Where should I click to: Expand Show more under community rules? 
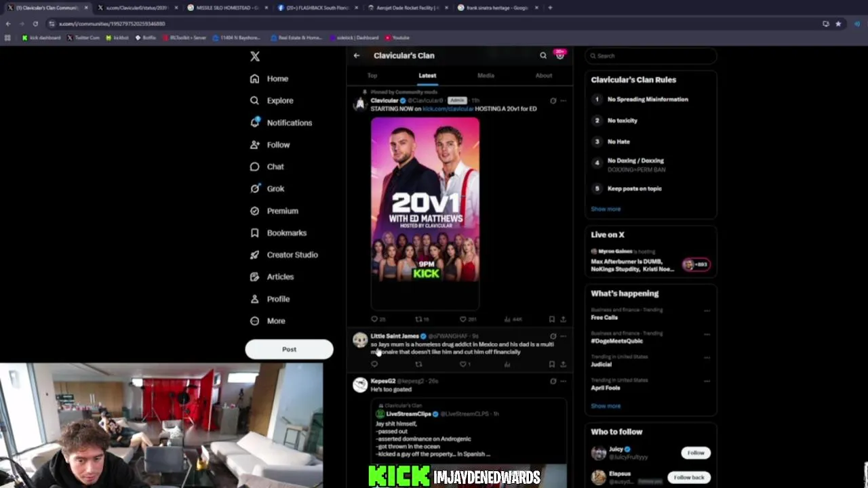pos(606,209)
